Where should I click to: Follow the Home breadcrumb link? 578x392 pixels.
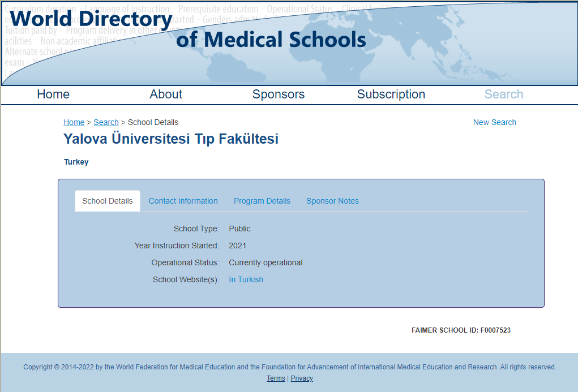74,122
